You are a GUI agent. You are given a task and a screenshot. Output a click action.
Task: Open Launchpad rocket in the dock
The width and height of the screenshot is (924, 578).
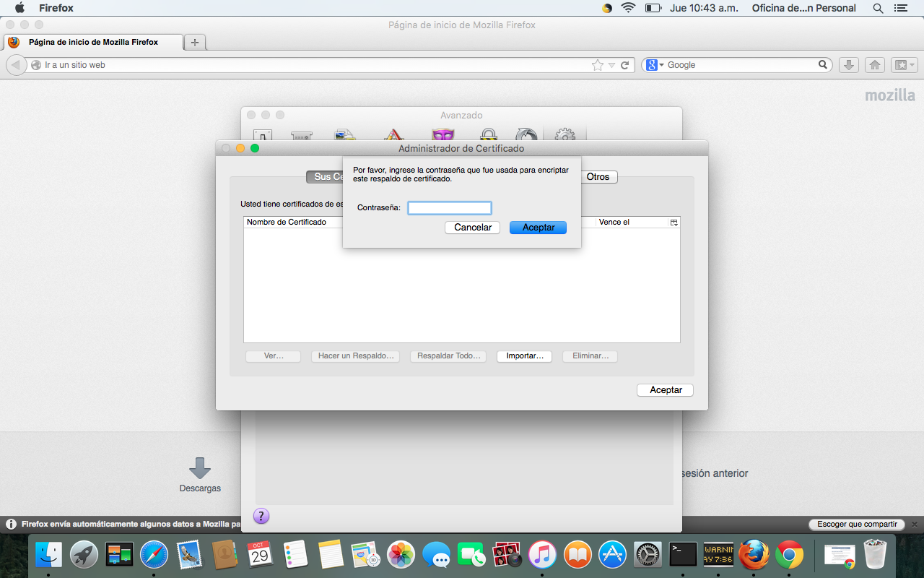[x=84, y=555]
